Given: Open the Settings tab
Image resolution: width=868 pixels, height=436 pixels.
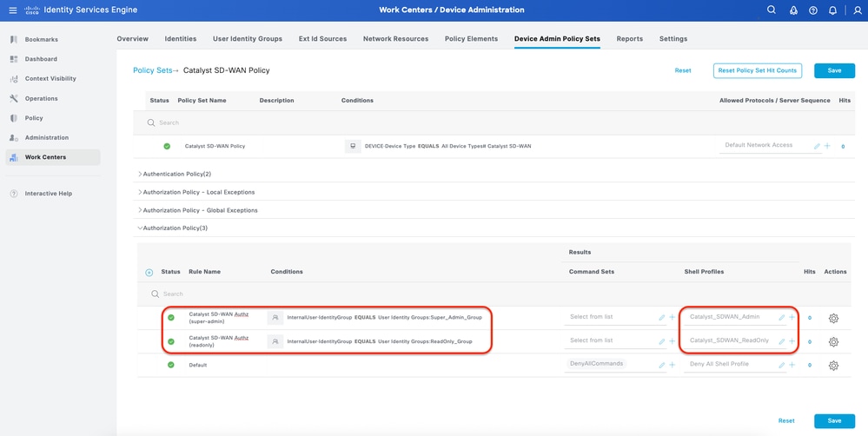Looking at the screenshot, I should (673, 39).
